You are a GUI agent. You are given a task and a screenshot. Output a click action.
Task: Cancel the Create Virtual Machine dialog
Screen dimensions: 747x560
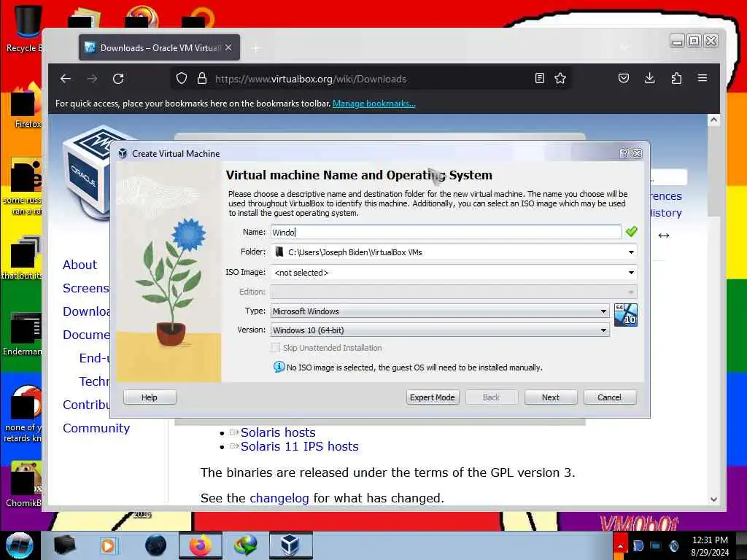[610, 397]
